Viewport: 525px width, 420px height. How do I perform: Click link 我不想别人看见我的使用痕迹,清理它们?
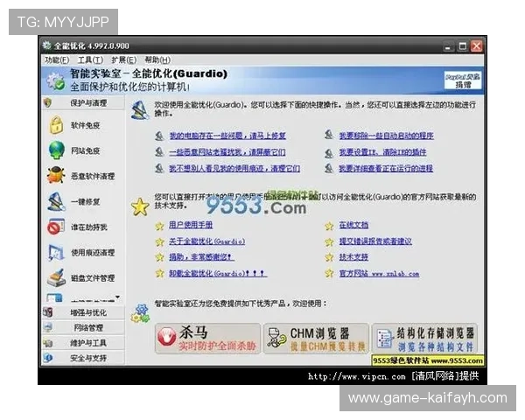234,168
